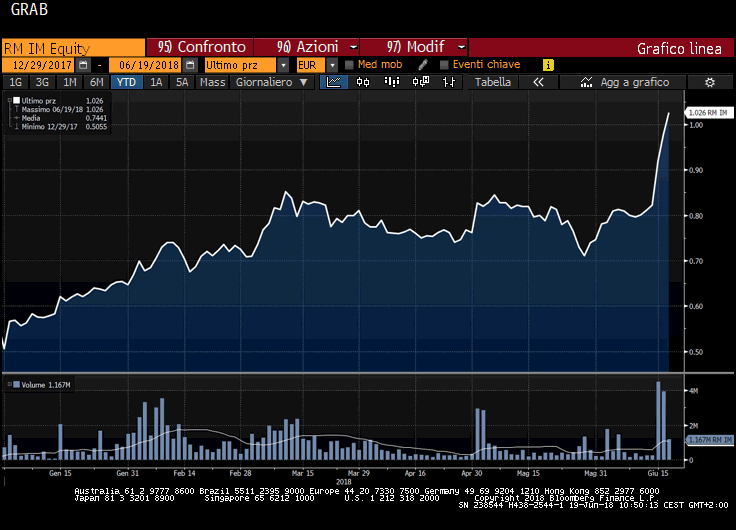Image resolution: width=736 pixels, height=530 pixels.
Task: Click the Minimo 12/29/17 legend row
Action: coord(63,127)
